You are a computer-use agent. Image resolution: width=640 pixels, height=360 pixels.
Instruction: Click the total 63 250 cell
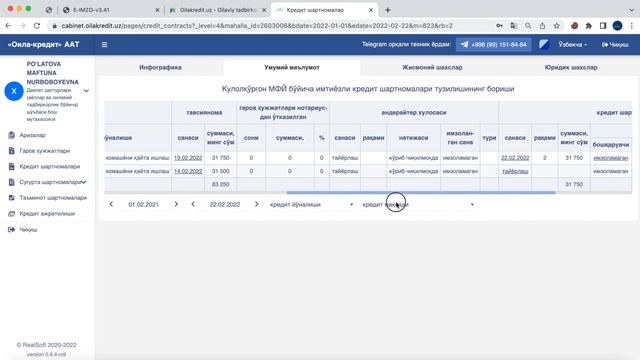(x=220, y=184)
